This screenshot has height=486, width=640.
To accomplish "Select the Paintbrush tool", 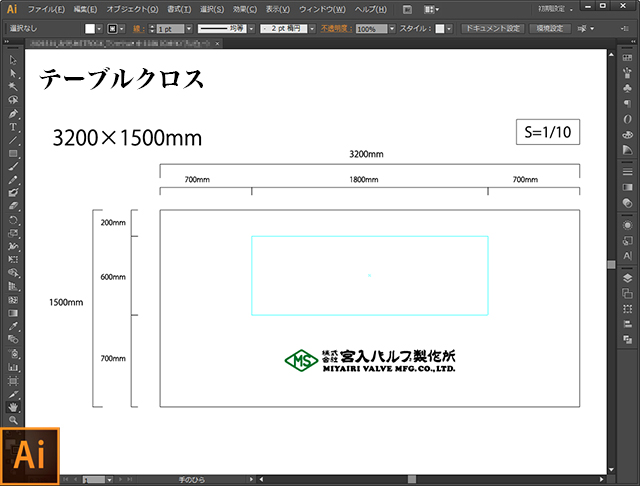I will tap(13, 166).
